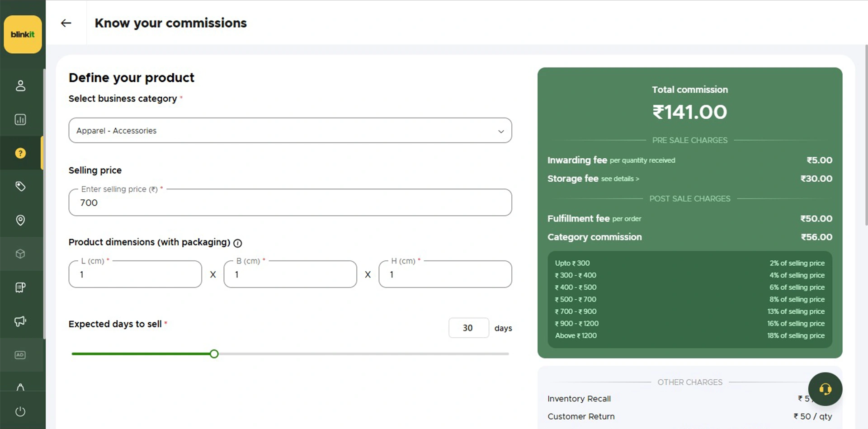Viewport: 868px width, 429px height.
Task: Click the L (cm) length field
Action: [135, 274]
